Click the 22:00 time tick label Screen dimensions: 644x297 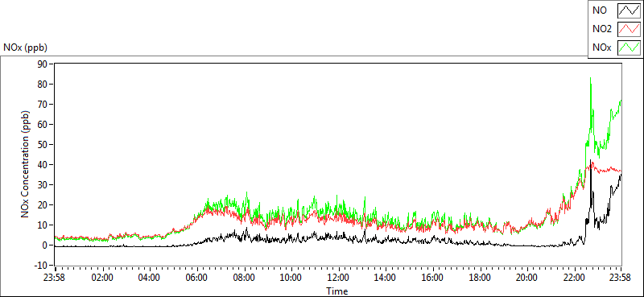(x=575, y=277)
